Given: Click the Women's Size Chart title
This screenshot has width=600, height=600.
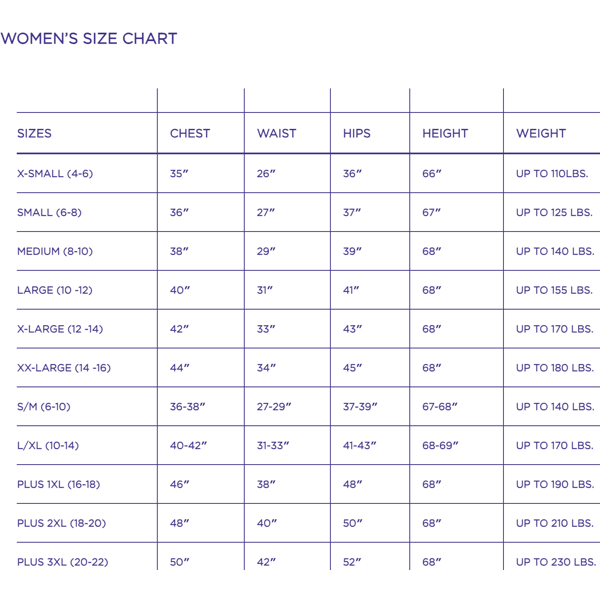Looking at the screenshot, I should 89,39.
